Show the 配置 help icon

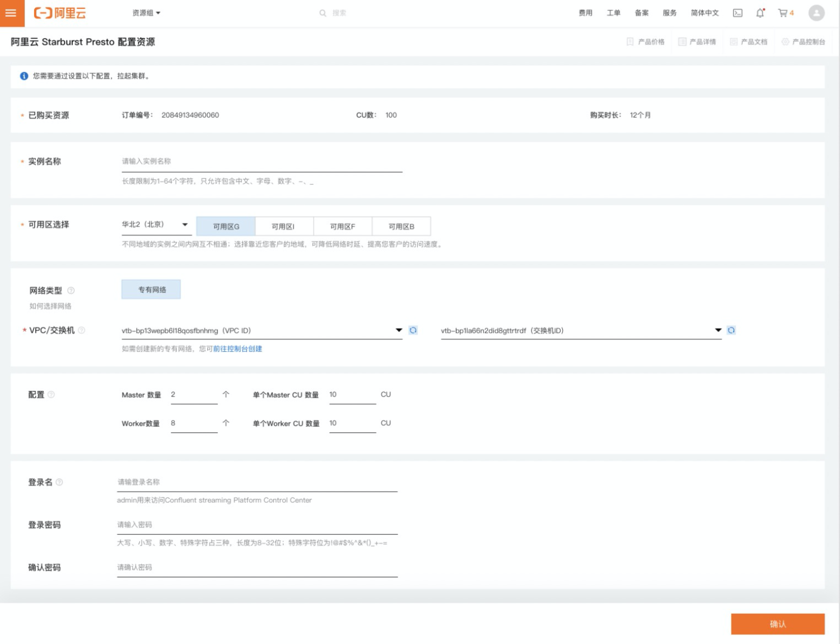51,395
